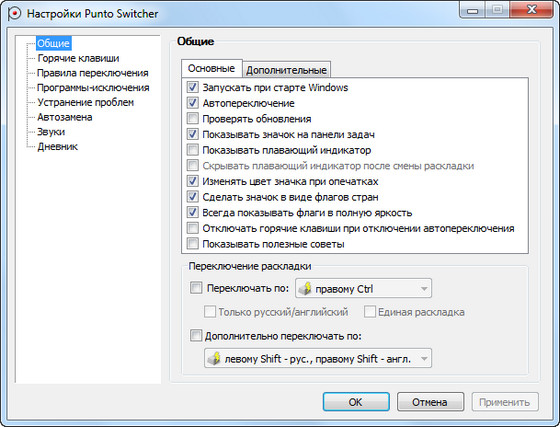
Task: Open the правому Ctrl dropdown arrow
Action: [x=424, y=288]
